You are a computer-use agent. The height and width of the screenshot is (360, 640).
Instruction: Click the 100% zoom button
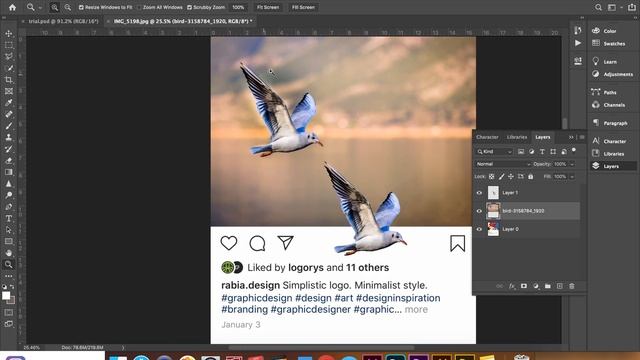pos(238,7)
